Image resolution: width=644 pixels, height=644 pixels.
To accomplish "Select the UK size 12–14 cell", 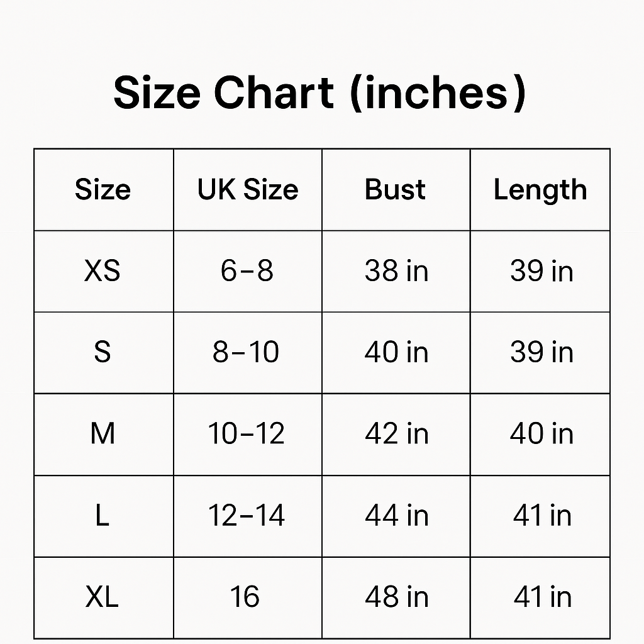I will pos(247,516).
